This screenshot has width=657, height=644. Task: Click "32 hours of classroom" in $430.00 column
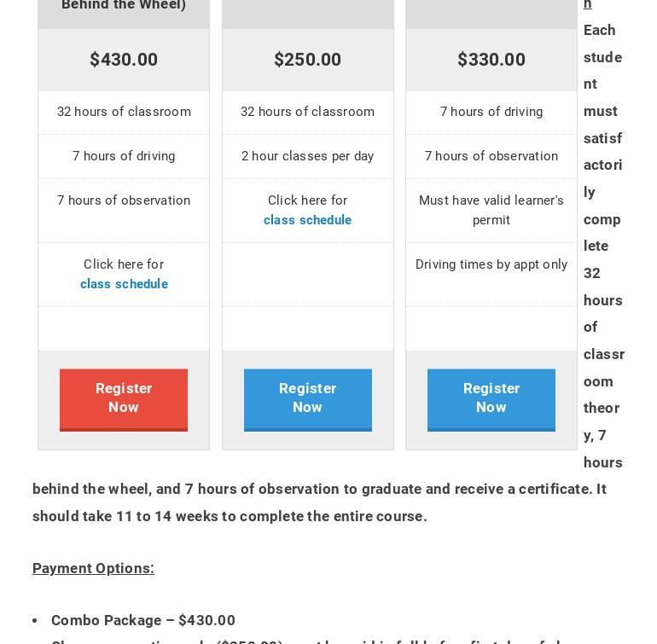pos(124,112)
